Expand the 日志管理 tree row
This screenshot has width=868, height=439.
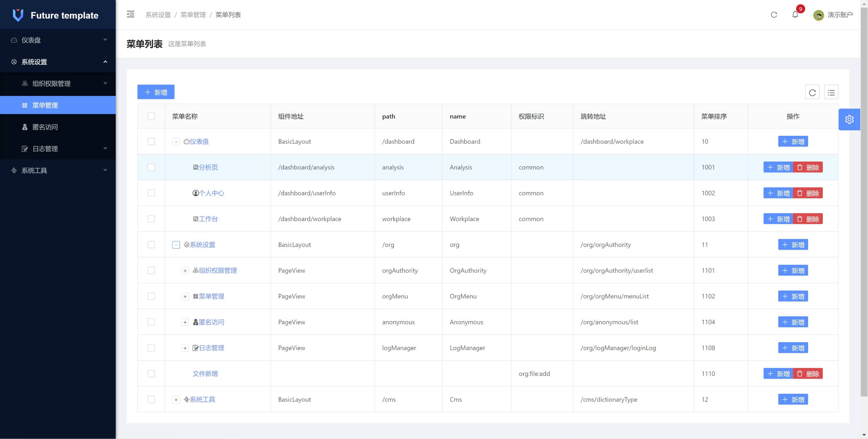click(x=185, y=348)
